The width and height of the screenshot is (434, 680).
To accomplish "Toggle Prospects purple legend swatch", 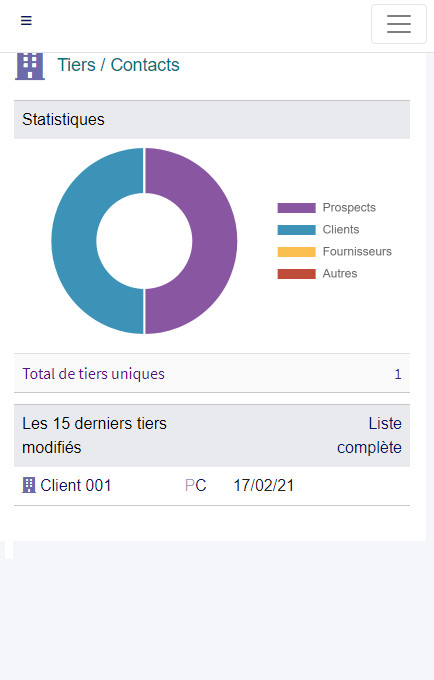I will click(297, 208).
